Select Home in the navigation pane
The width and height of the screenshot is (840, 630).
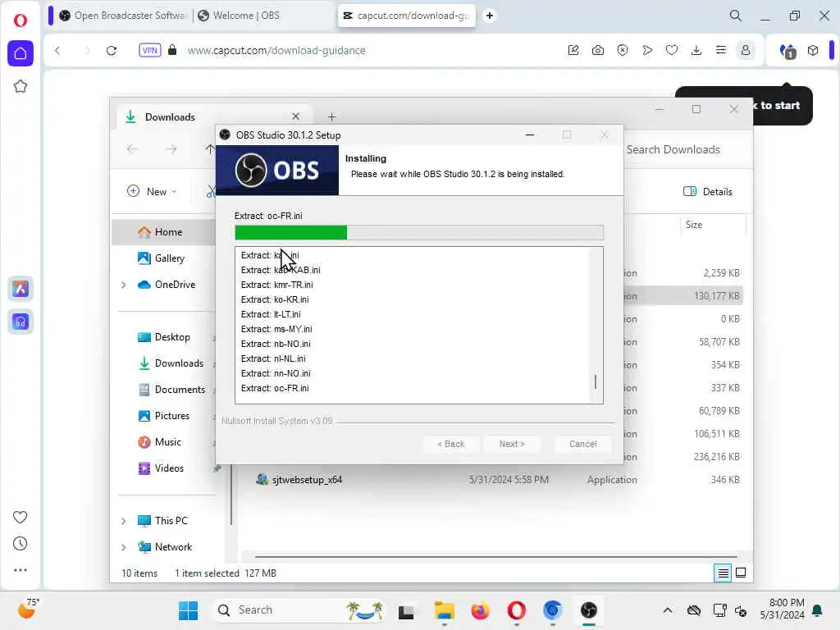click(163, 232)
